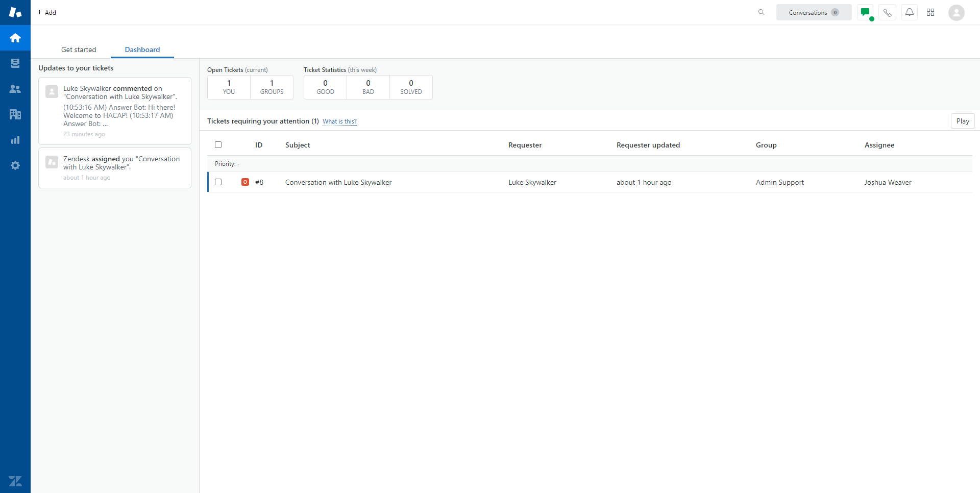Open the Admin gear icon
Viewport: 980px width, 493px height.
coord(15,165)
